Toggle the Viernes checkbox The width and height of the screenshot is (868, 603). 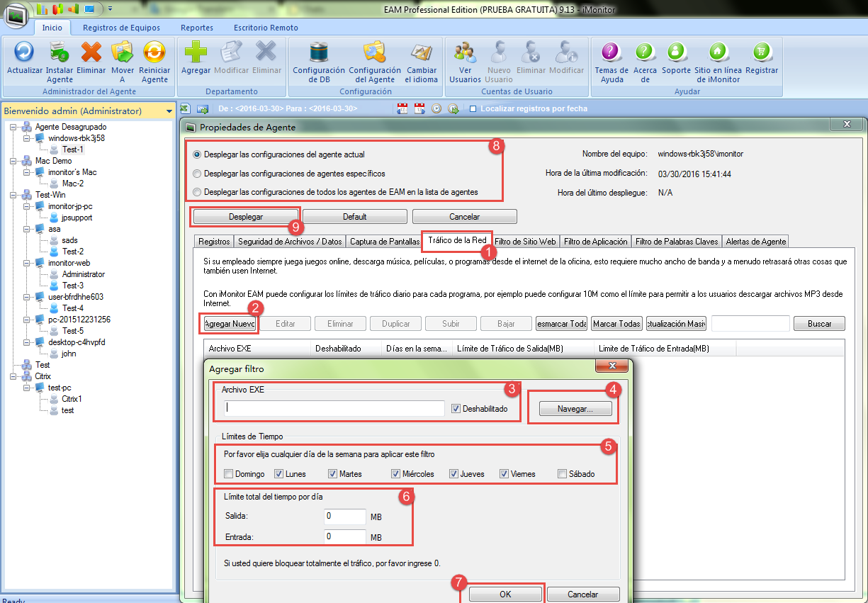504,474
